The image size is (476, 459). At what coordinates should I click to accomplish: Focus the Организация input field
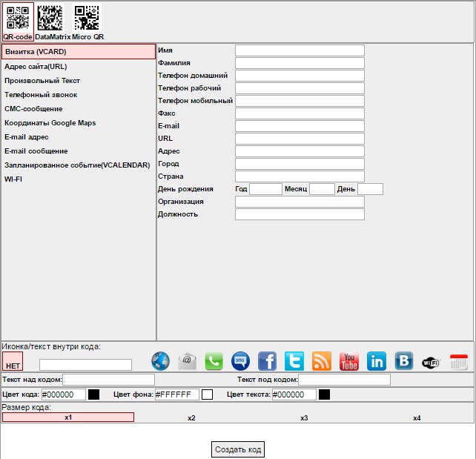pyautogui.click(x=300, y=202)
